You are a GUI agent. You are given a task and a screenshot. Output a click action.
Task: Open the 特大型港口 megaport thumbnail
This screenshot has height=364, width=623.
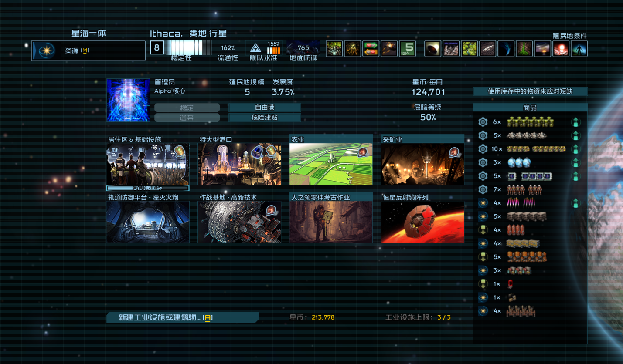[x=239, y=164]
